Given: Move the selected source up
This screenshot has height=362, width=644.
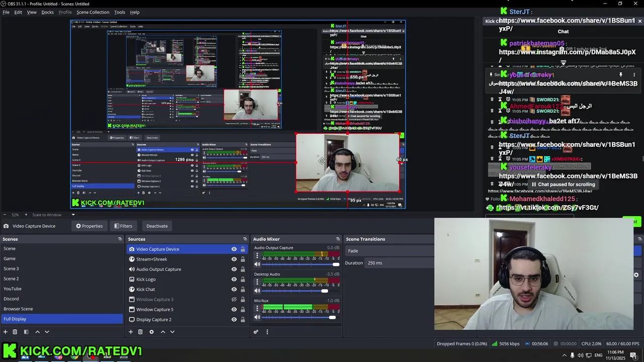Looking at the screenshot, I should [163, 332].
